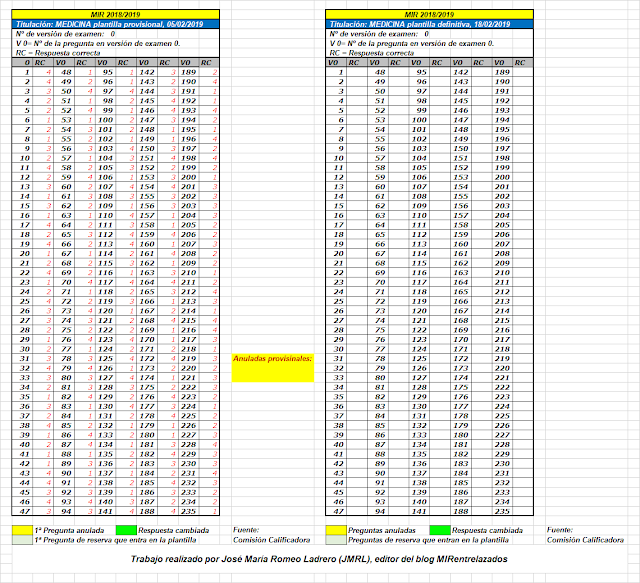The width and height of the screenshot is (640, 583).
Task: Click 'Preguntas de reserva que entran en la plantilla'
Action: tap(429, 540)
